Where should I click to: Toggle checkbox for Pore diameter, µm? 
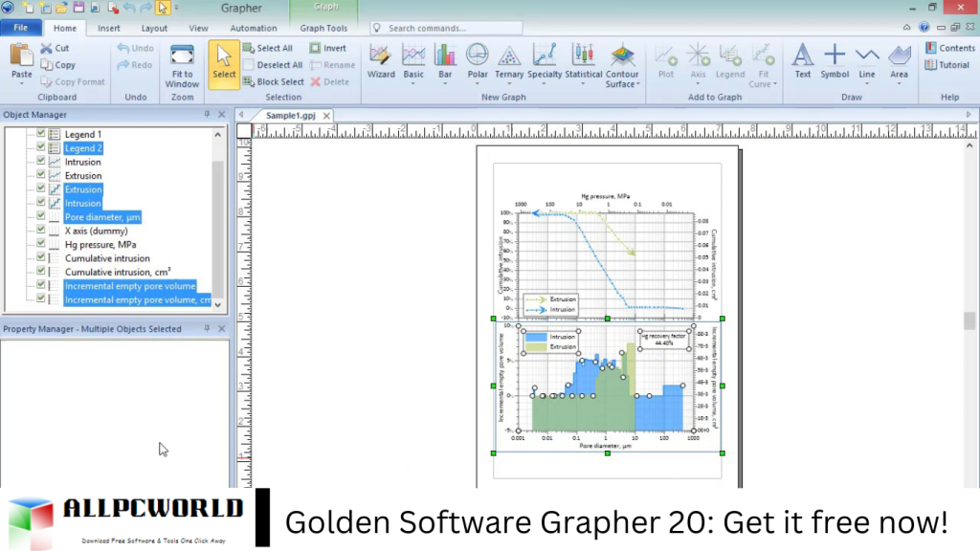[40, 216]
